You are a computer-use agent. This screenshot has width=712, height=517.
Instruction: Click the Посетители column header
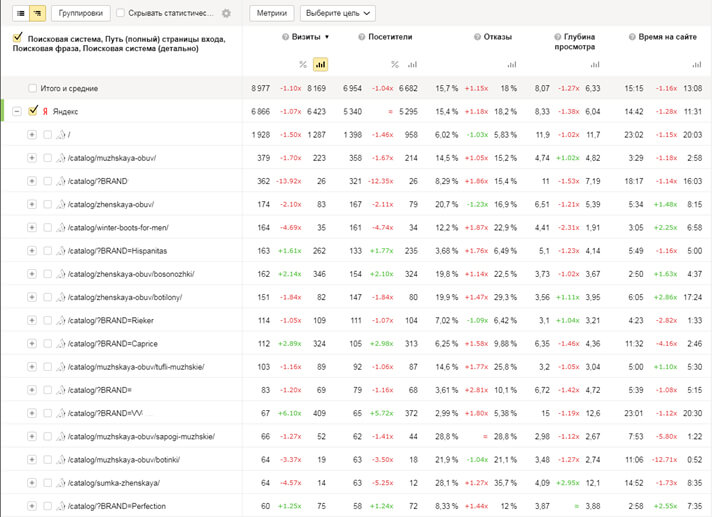coord(390,37)
